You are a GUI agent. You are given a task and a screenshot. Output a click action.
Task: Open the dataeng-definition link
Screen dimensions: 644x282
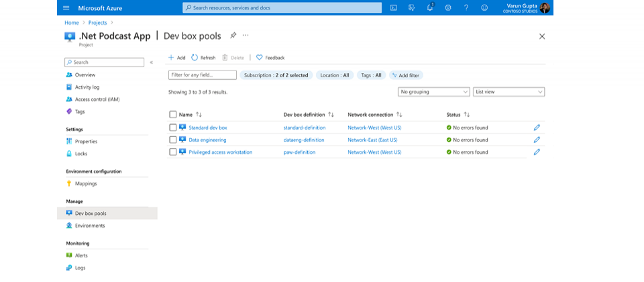(x=304, y=140)
